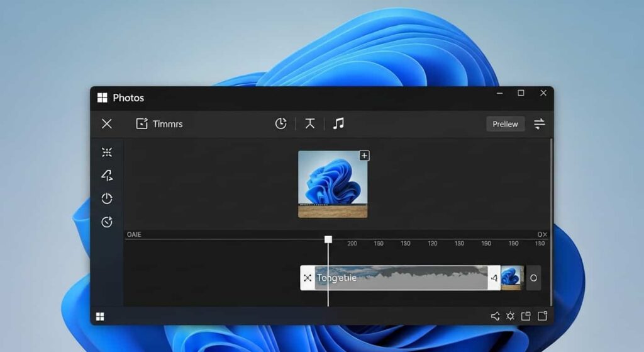Click the export note icon in bottom bar
This screenshot has width=644, height=352.
pos(543,316)
